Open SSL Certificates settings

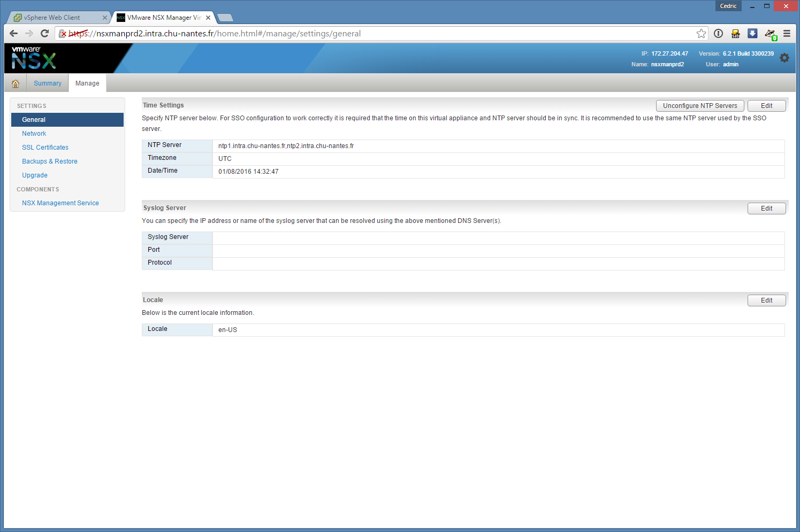click(x=45, y=148)
